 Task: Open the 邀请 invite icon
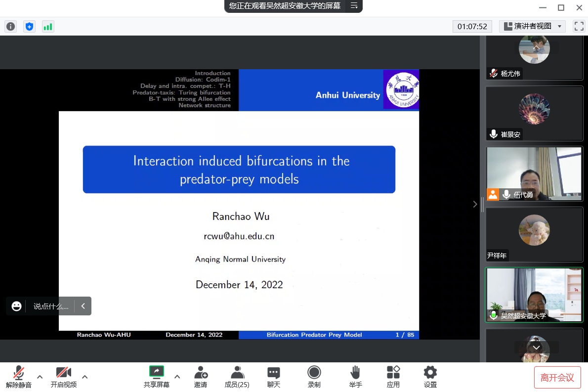click(x=201, y=377)
